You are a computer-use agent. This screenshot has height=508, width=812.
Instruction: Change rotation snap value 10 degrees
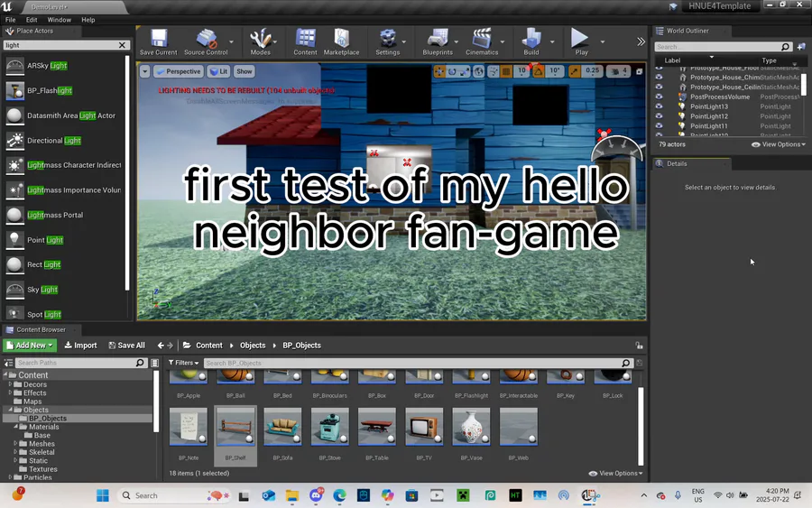555,71
